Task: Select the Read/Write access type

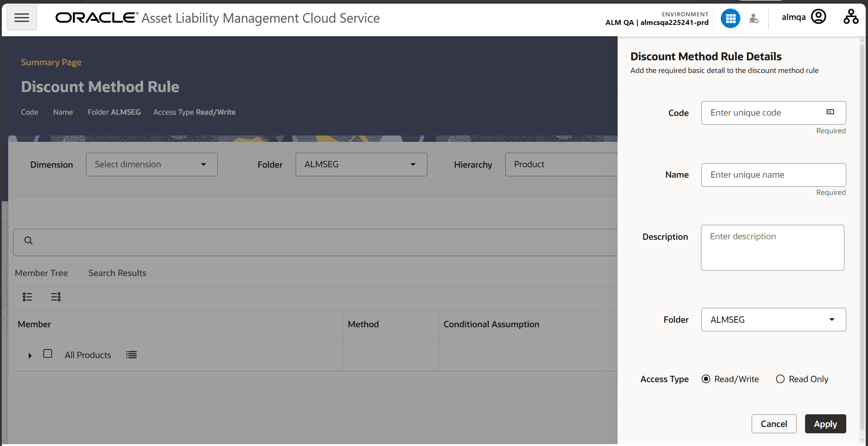Action: click(x=706, y=379)
